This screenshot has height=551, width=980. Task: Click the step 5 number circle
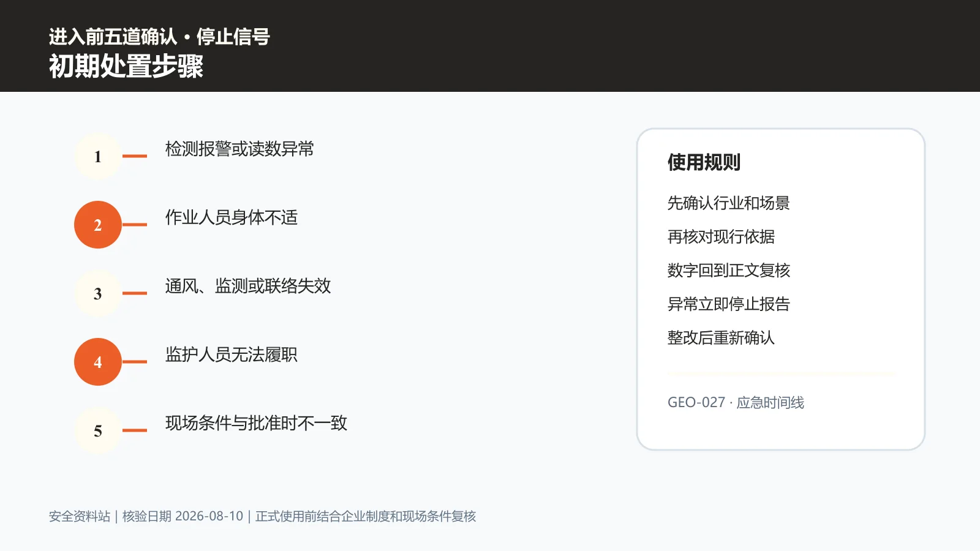click(x=98, y=430)
